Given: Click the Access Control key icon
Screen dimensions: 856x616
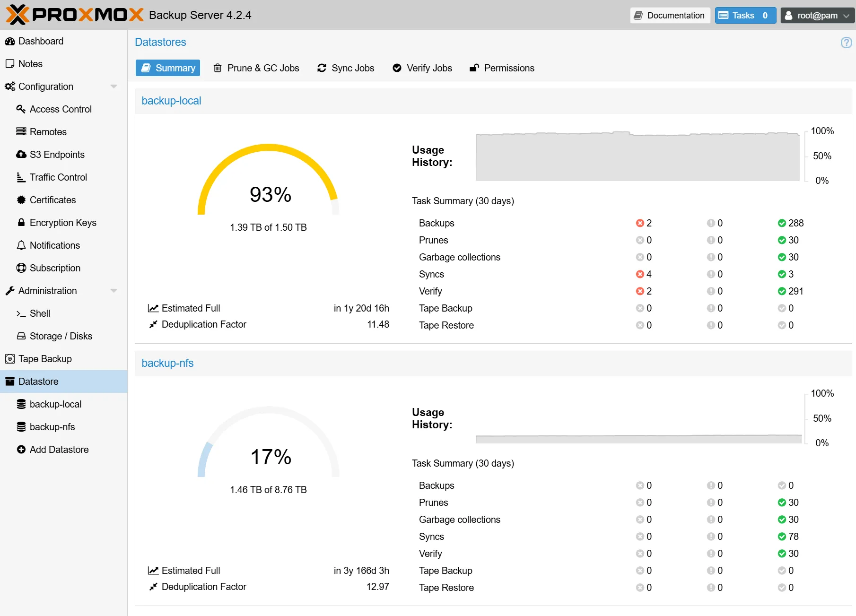Looking at the screenshot, I should coord(21,109).
